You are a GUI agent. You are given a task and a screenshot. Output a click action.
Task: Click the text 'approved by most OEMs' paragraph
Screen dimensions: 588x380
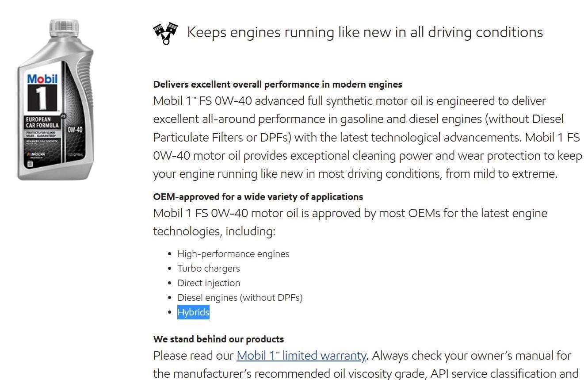coord(350,222)
